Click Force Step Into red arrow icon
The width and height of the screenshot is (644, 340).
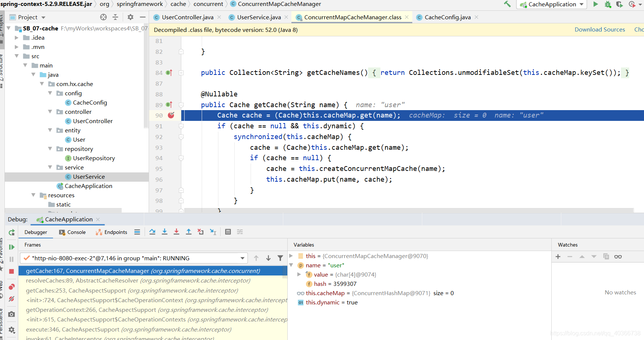click(x=176, y=232)
